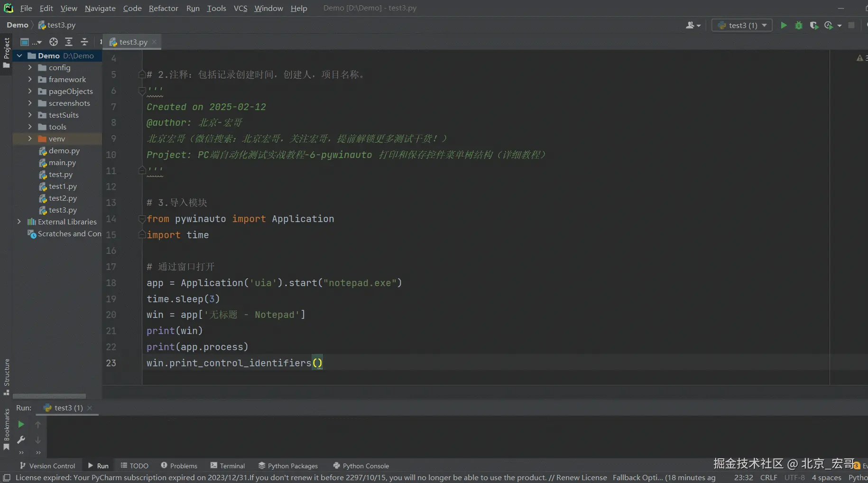Expand the venv folder

point(30,139)
